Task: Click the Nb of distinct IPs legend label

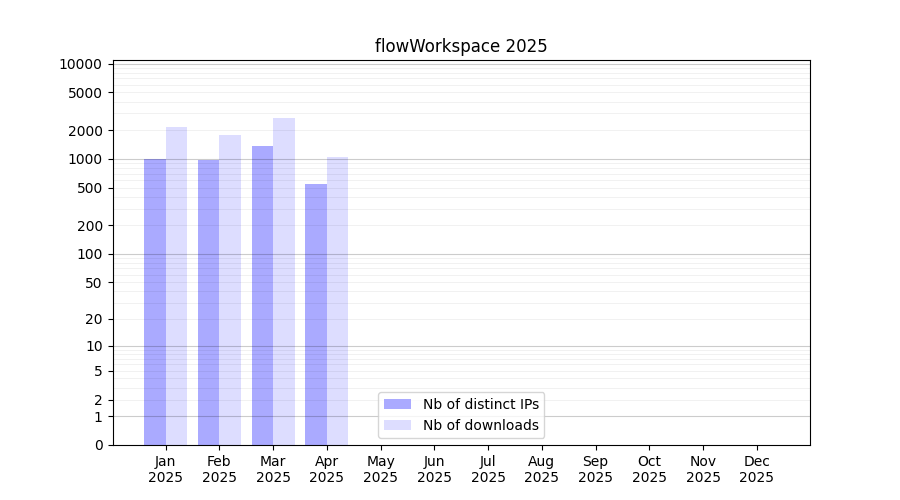Action: [481, 404]
